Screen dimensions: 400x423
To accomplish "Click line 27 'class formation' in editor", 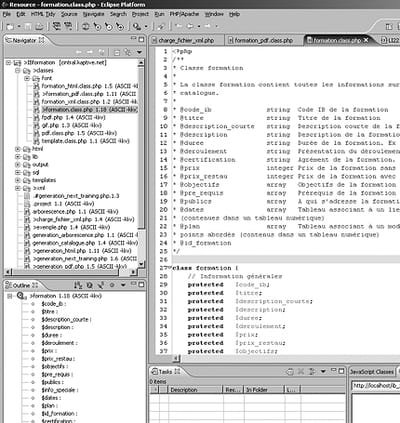I will (x=205, y=268).
